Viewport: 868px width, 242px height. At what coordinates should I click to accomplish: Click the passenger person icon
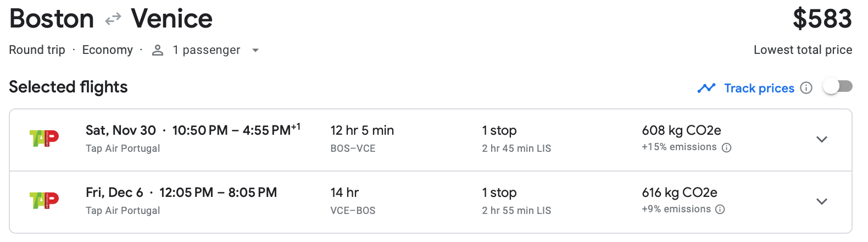[x=158, y=50]
